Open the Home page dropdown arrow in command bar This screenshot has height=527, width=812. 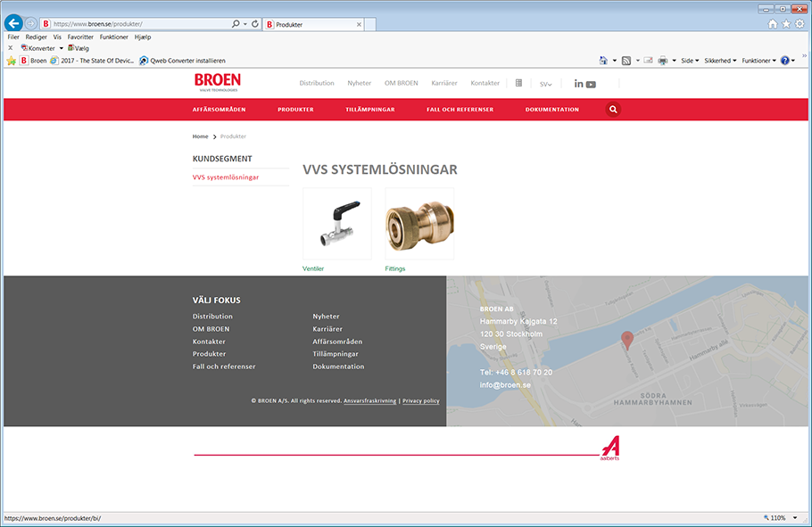pos(615,61)
